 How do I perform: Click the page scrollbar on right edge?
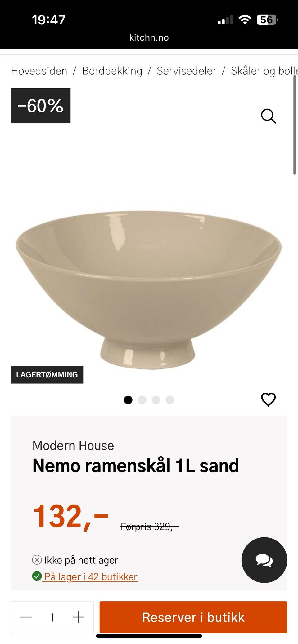click(x=295, y=125)
